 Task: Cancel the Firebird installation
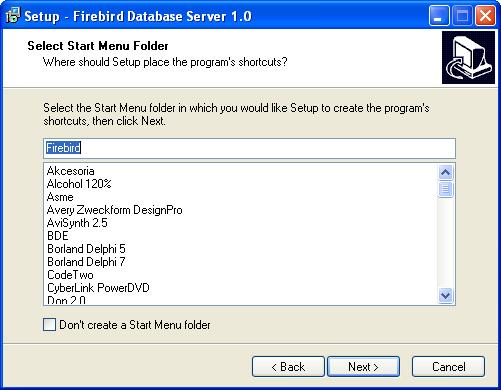(448, 367)
